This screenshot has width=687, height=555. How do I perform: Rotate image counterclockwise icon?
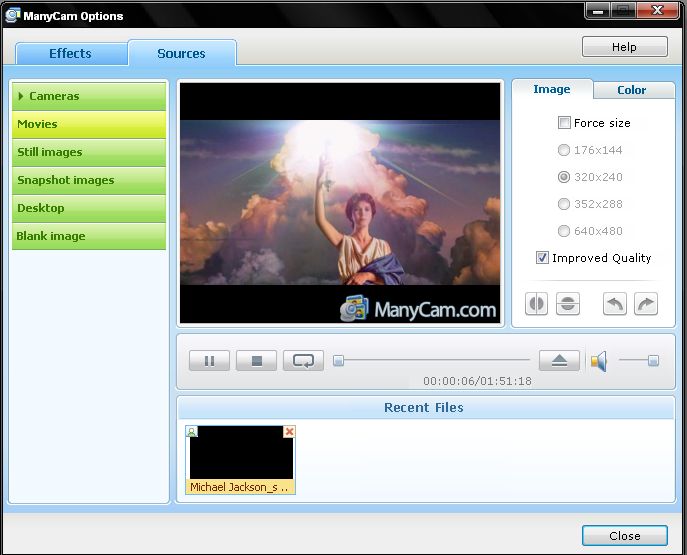(x=615, y=304)
